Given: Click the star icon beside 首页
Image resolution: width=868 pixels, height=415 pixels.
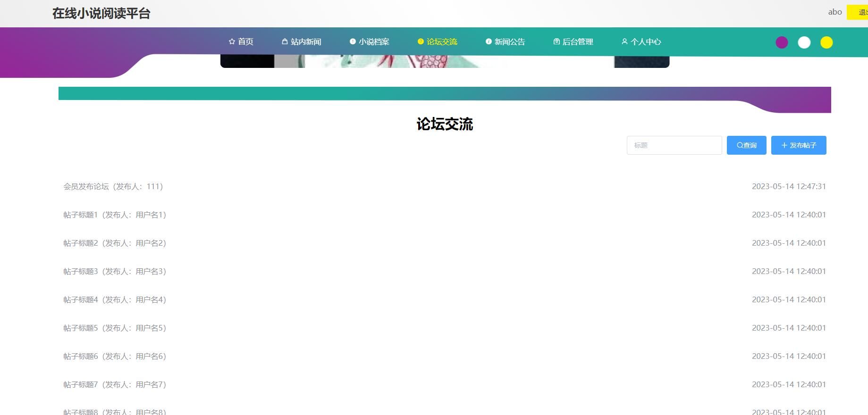Looking at the screenshot, I should [232, 41].
